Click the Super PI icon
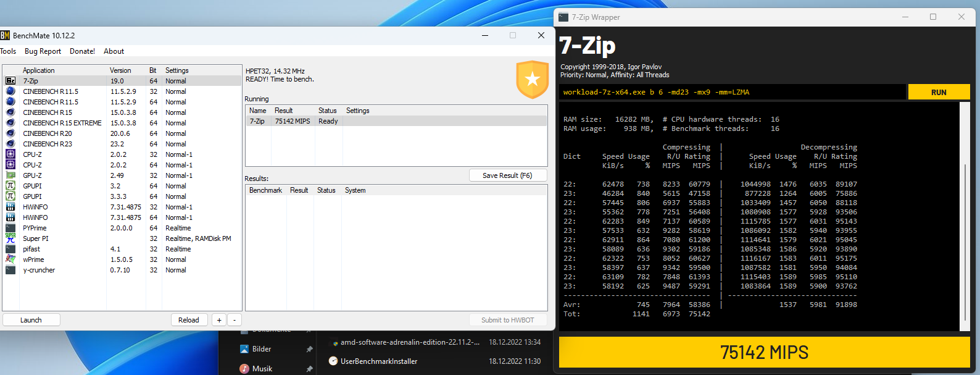The width and height of the screenshot is (980, 375). pyautogui.click(x=10, y=238)
